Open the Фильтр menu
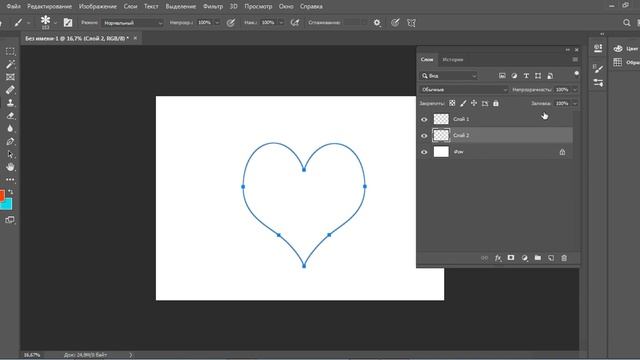The image size is (640, 360). coord(213,7)
